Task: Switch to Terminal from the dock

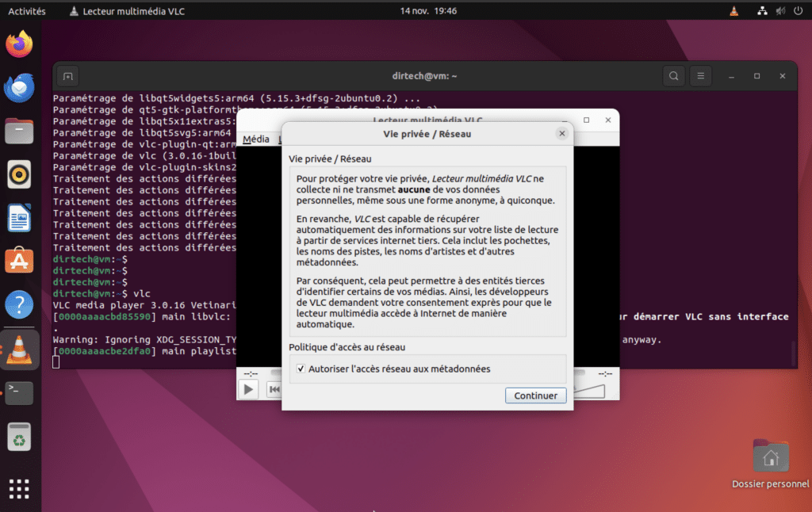Action: tap(19, 393)
